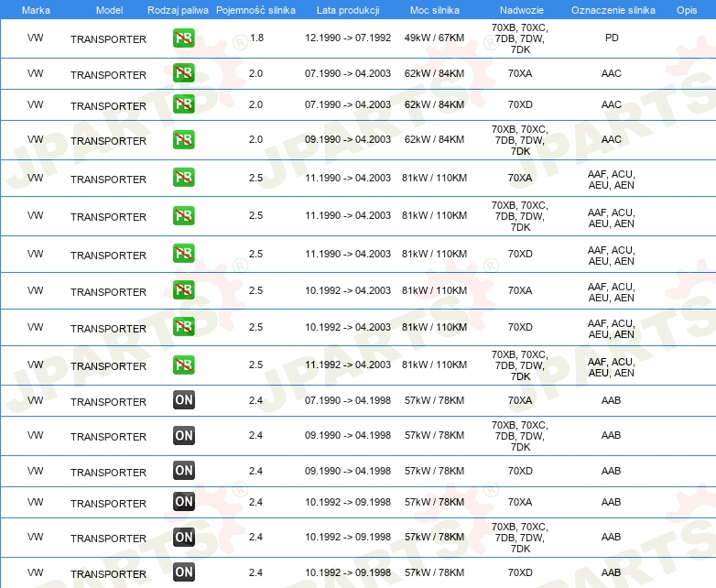Click petrol icon in 2.5 11.1992 row
Screen dimensions: 716x588
(x=183, y=365)
